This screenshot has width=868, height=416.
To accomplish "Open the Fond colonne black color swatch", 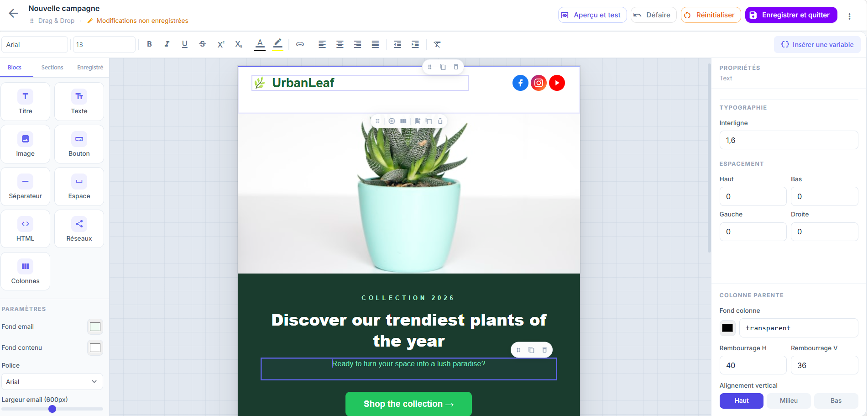I will (x=727, y=328).
